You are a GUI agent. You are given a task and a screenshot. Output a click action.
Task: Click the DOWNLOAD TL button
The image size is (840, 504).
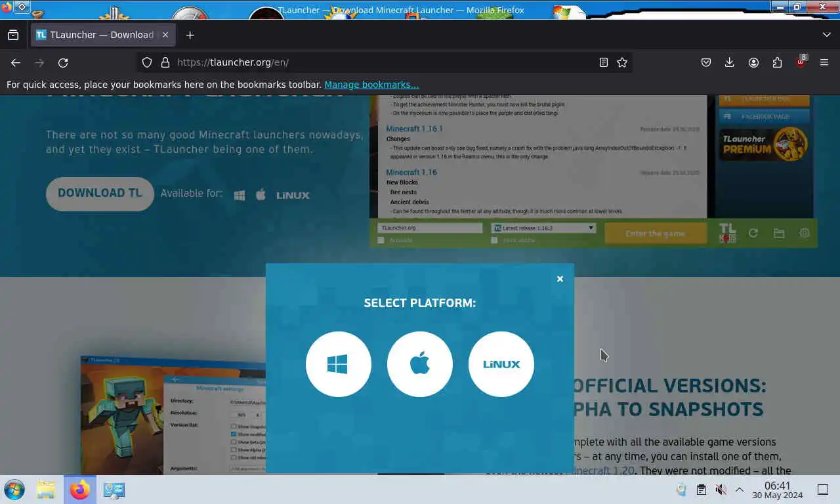(x=100, y=194)
